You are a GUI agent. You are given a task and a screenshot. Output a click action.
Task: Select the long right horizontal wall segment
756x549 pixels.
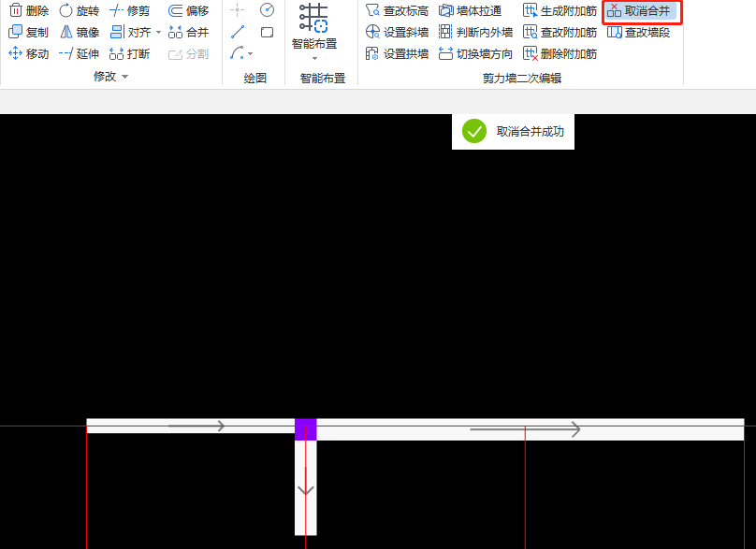tap(531, 429)
